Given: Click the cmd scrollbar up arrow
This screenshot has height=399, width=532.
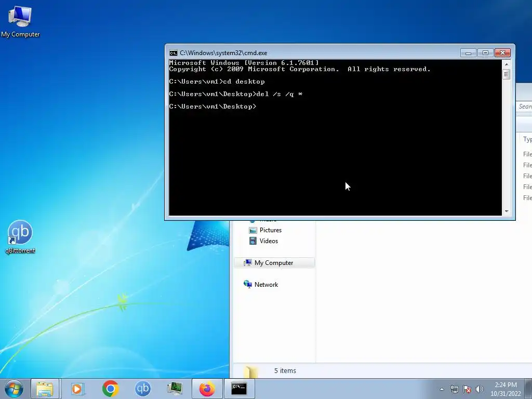Looking at the screenshot, I should 506,64.
